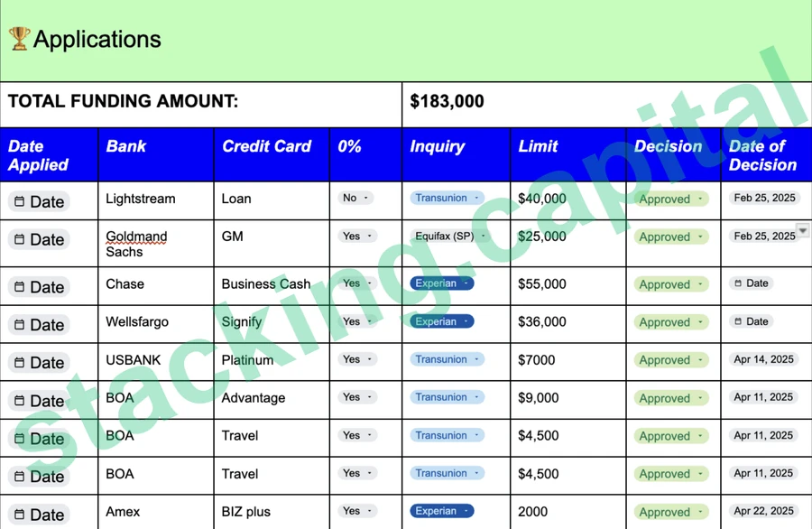Select the Signify credit card cell
812x529 pixels.
(x=272, y=324)
